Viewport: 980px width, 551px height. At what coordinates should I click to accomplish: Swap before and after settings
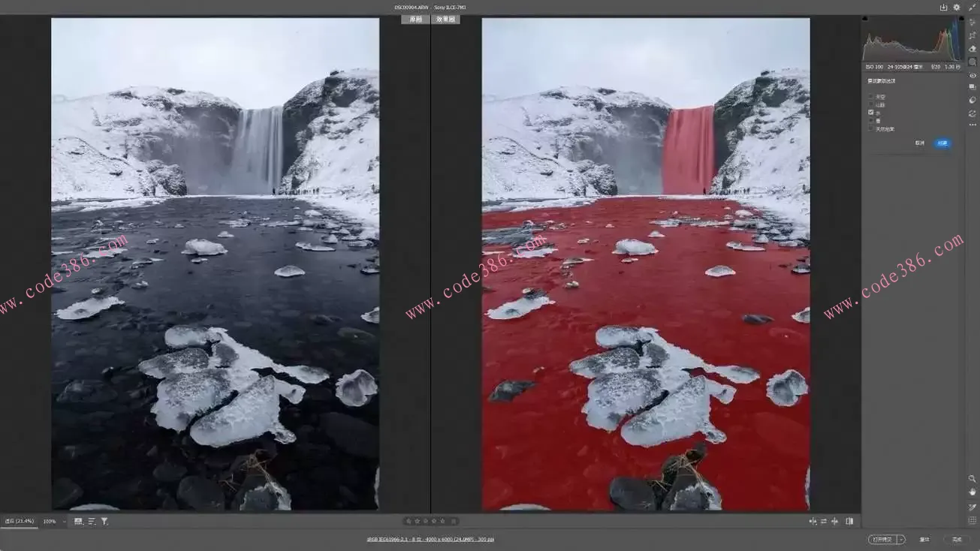824,521
